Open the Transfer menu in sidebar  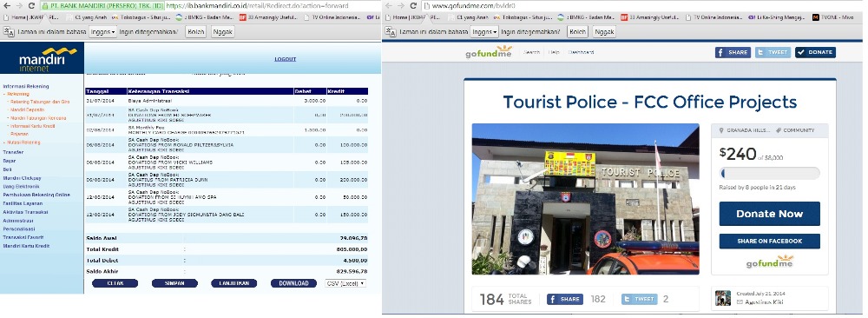pos(13,152)
